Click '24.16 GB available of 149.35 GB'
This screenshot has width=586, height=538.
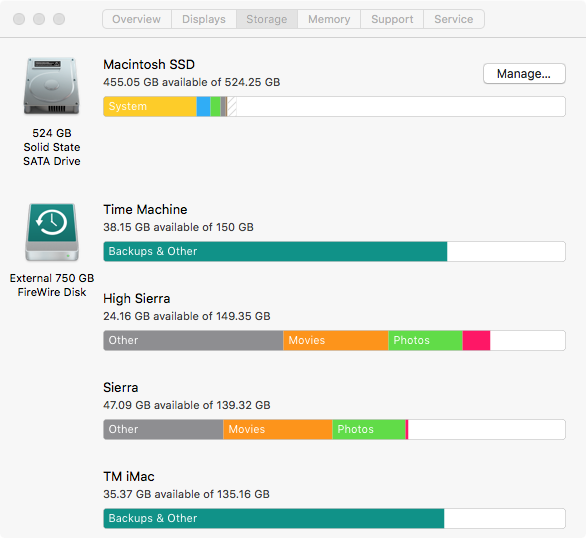pos(186,316)
